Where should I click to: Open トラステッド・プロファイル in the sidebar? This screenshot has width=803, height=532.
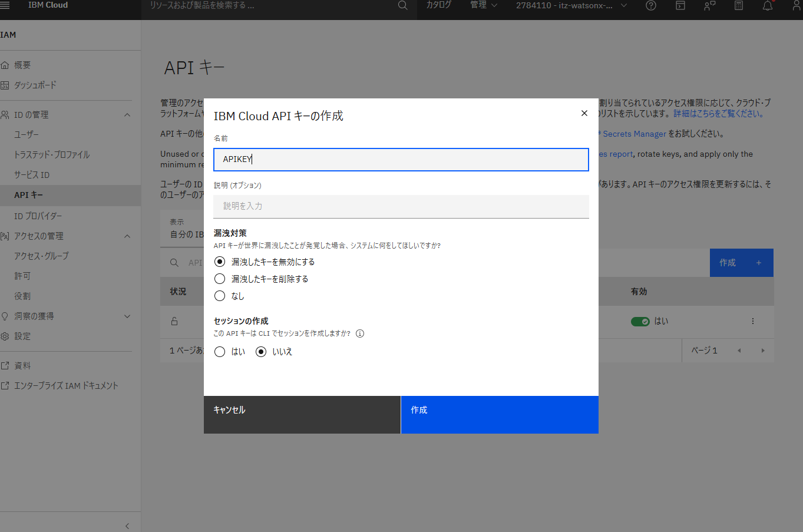(52, 155)
